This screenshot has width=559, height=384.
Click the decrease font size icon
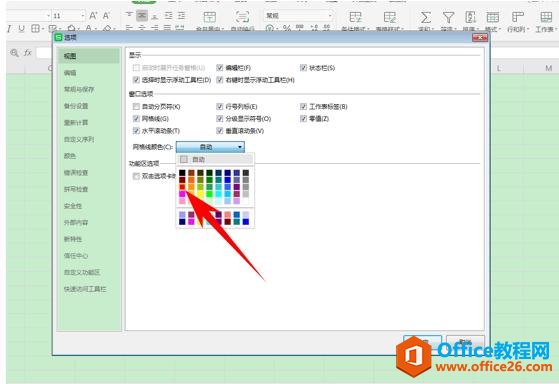(x=106, y=16)
